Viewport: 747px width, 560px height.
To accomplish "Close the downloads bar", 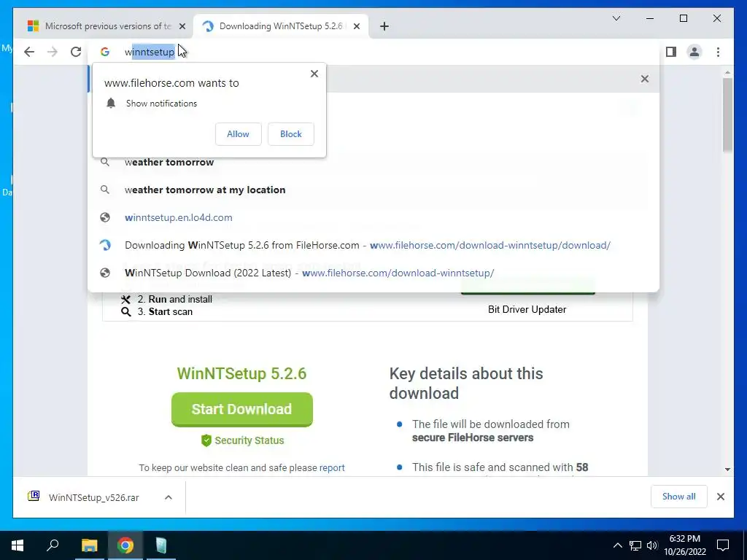I will (721, 497).
